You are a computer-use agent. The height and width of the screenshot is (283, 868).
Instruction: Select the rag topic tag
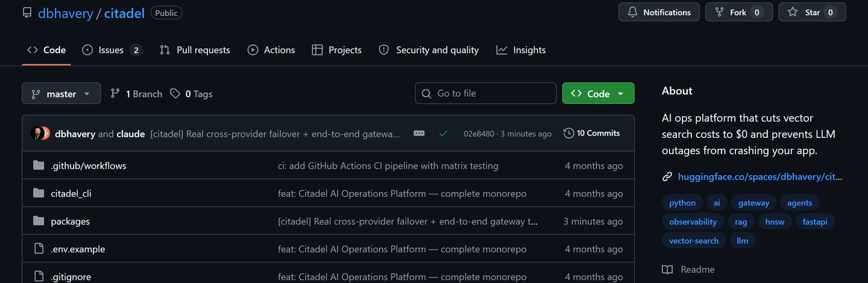(741, 222)
